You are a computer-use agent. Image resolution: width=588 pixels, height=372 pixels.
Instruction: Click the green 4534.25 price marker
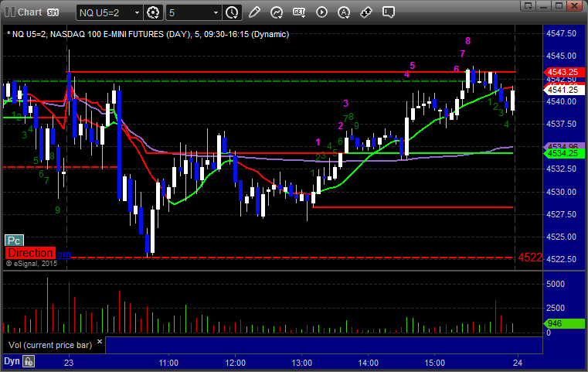[563, 154]
